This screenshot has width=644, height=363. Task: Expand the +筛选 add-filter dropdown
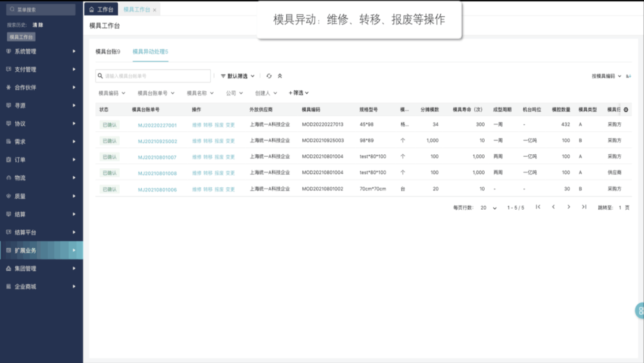299,93
